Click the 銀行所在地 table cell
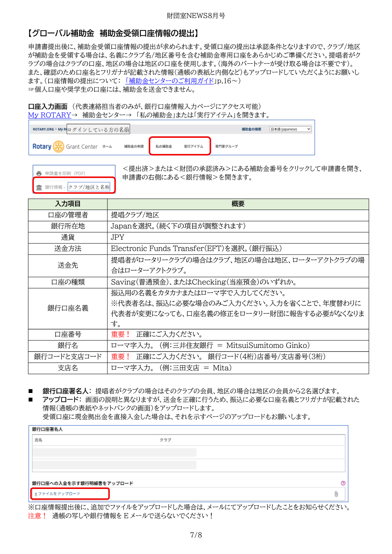Screen dimensions: 392x554 [68, 226]
